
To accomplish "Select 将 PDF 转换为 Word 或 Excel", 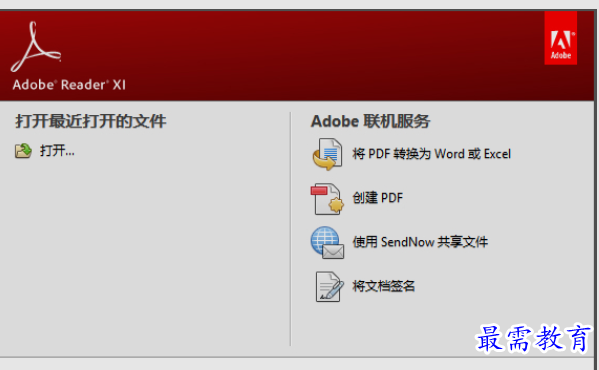I will (x=431, y=154).
